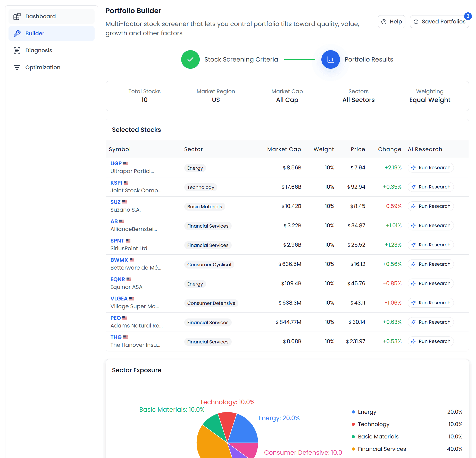Click the sparkle icon in SUZ Run Research

pos(413,206)
